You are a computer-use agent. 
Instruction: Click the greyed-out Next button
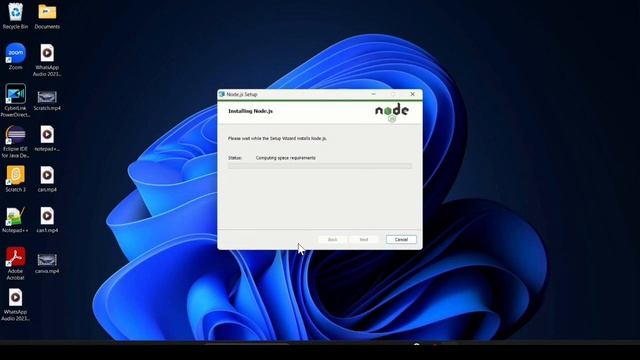[364, 240]
